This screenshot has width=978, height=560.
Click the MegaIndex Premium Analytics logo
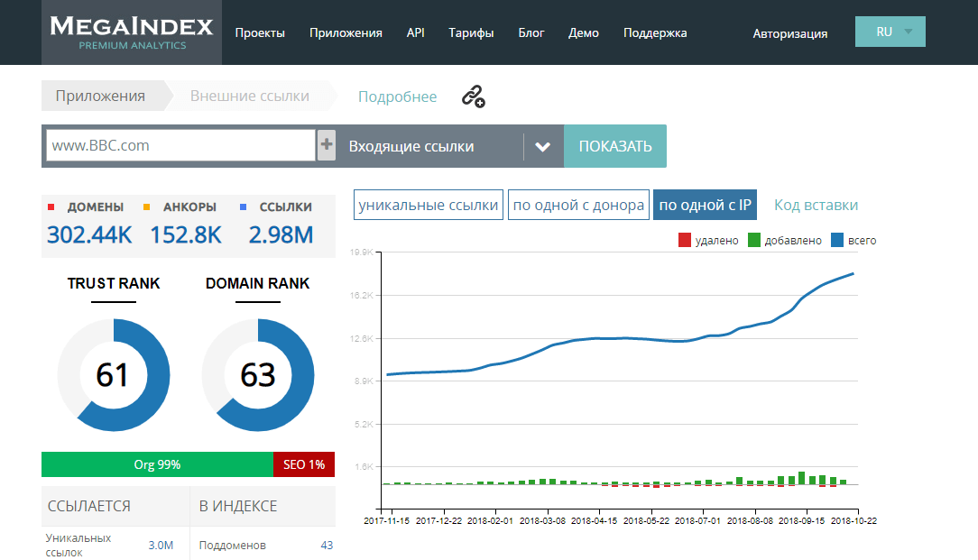pos(132,32)
